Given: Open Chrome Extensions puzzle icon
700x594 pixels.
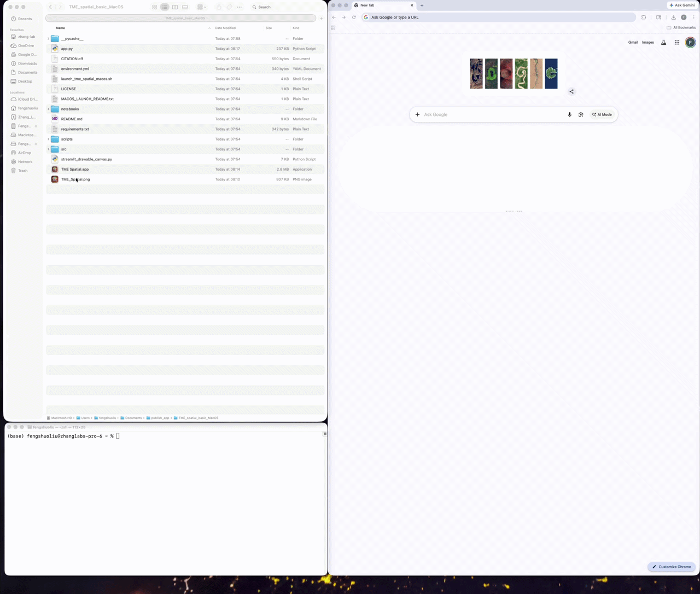Looking at the screenshot, I should tap(644, 18).
